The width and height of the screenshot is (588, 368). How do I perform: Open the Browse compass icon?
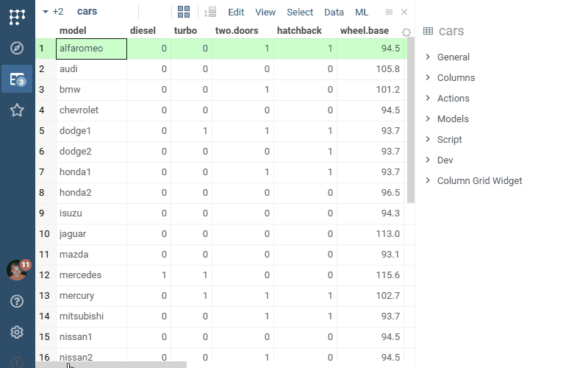18,48
